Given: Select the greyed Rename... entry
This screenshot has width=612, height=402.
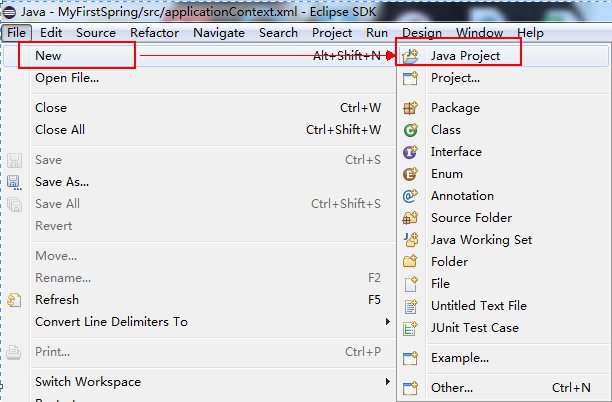Looking at the screenshot, I should tap(199, 278).
